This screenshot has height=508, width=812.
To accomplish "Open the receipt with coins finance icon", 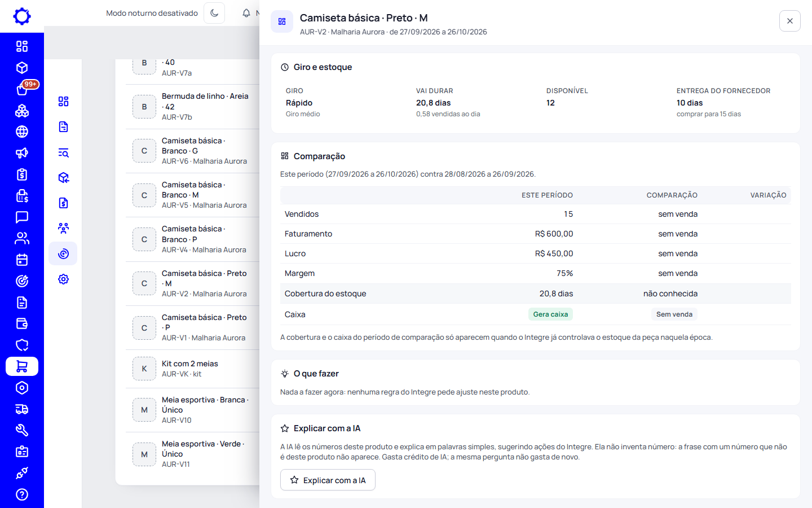I will [x=22, y=196].
